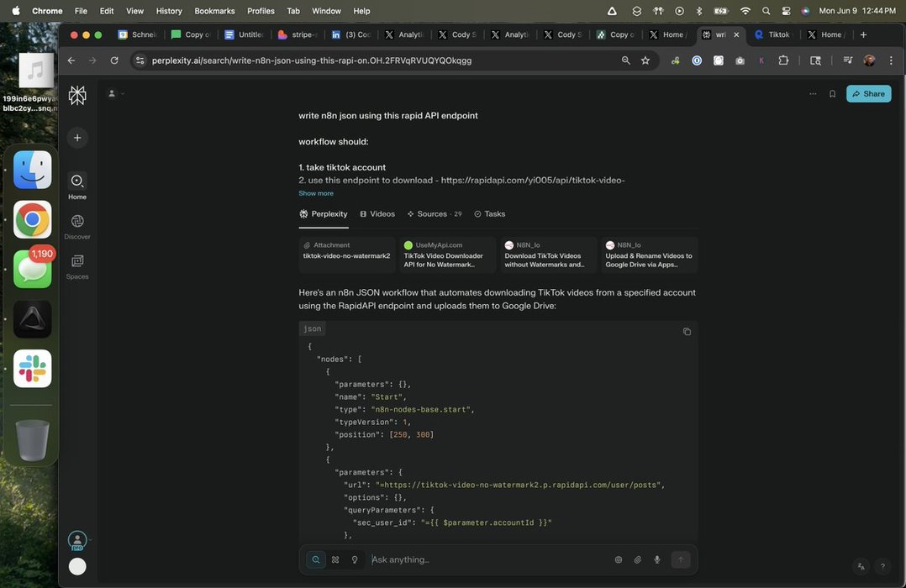Open the Bookmarks menu in menu bar
Image resolution: width=906 pixels, height=588 pixels.
tap(214, 11)
